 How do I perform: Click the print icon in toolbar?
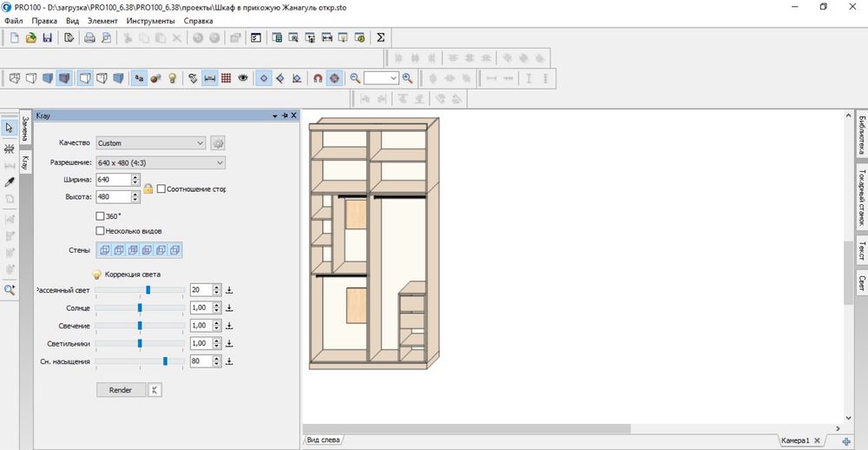click(89, 37)
